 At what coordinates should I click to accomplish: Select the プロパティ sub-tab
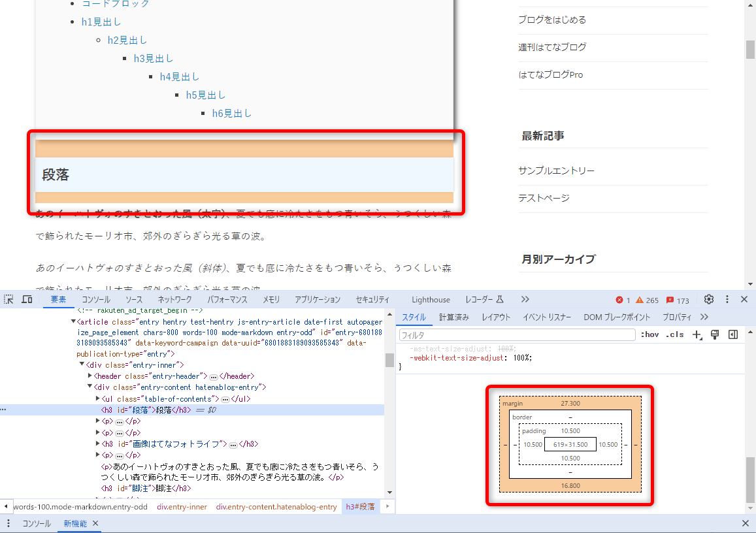676,317
